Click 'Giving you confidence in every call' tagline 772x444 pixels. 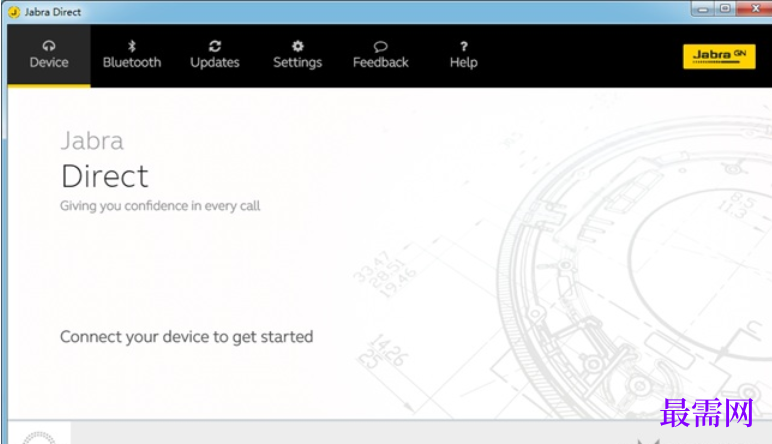click(160, 206)
